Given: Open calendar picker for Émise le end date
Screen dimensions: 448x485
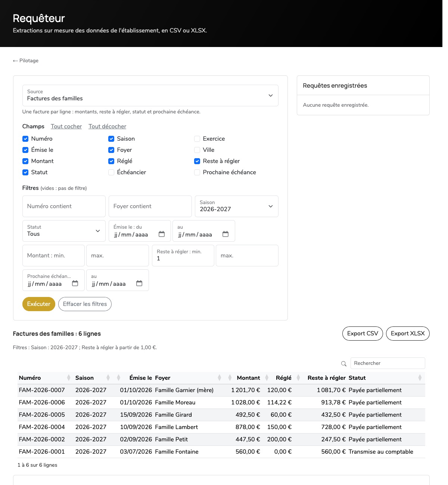Looking at the screenshot, I should tap(225, 234).
